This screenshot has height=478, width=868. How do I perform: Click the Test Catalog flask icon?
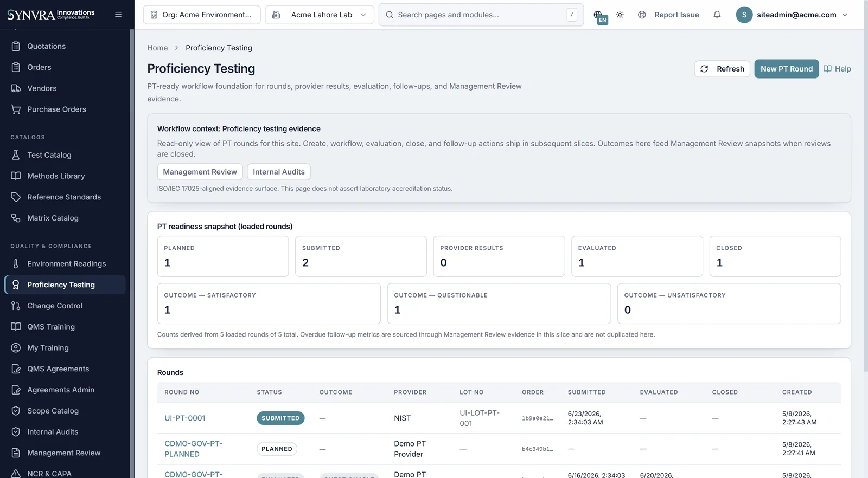pos(16,155)
